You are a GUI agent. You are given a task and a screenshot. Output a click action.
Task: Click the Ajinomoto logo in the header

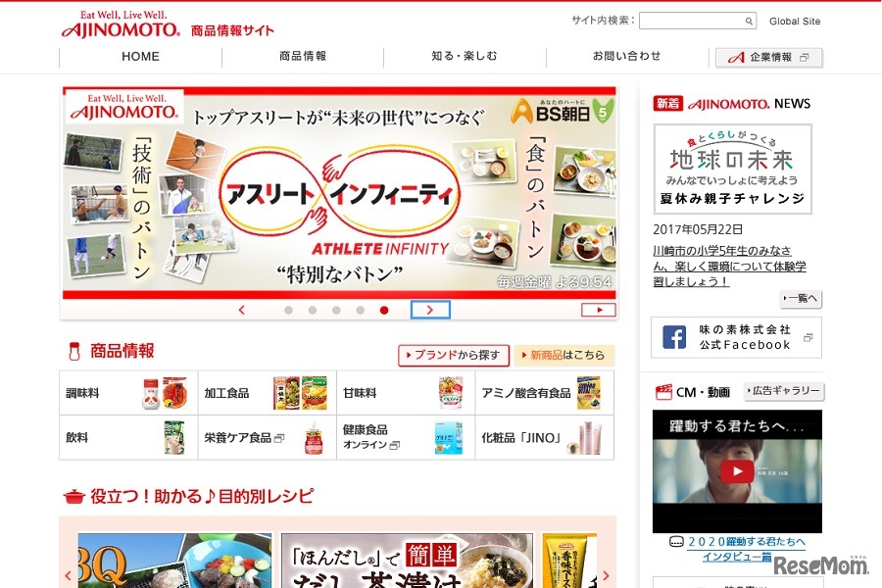pyautogui.click(x=121, y=24)
